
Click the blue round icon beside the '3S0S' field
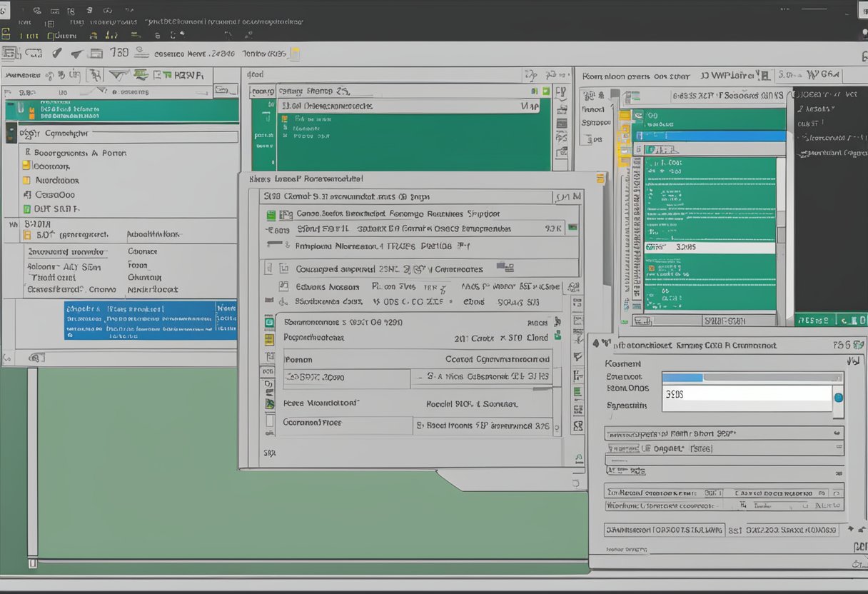coord(838,398)
